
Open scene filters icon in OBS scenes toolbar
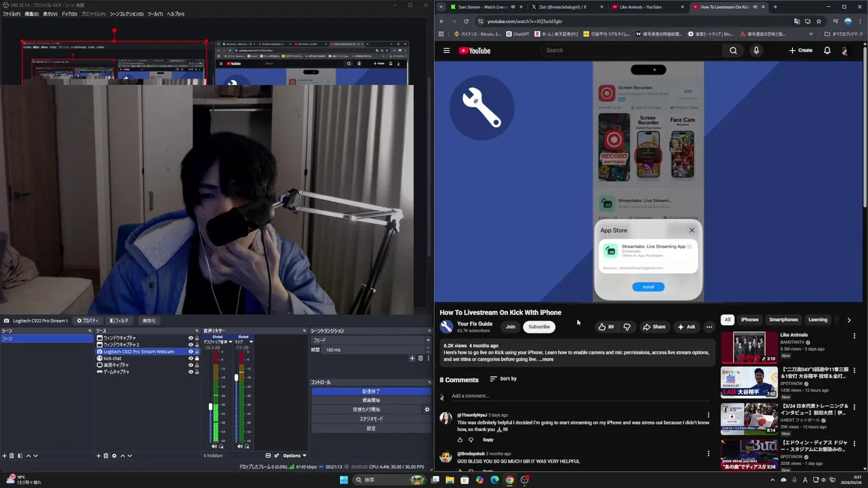[20, 455]
